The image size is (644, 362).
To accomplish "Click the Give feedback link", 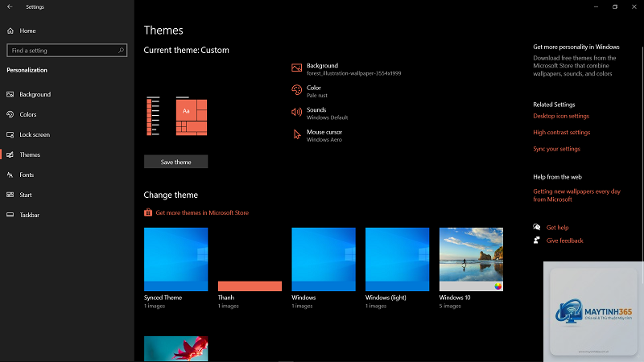I will pyautogui.click(x=565, y=241).
